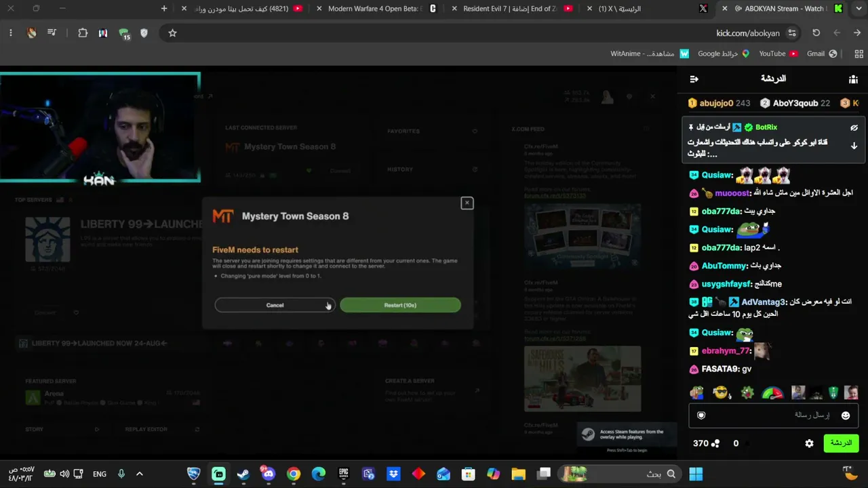868x488 pixels.
Task: Open File Explorer from the taskbar
Action: [x=519, y=474]
